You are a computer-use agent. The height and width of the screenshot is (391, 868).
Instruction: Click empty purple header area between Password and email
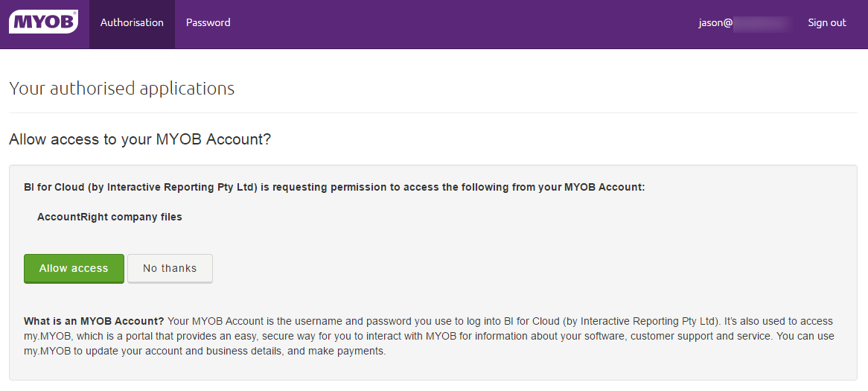465,25
